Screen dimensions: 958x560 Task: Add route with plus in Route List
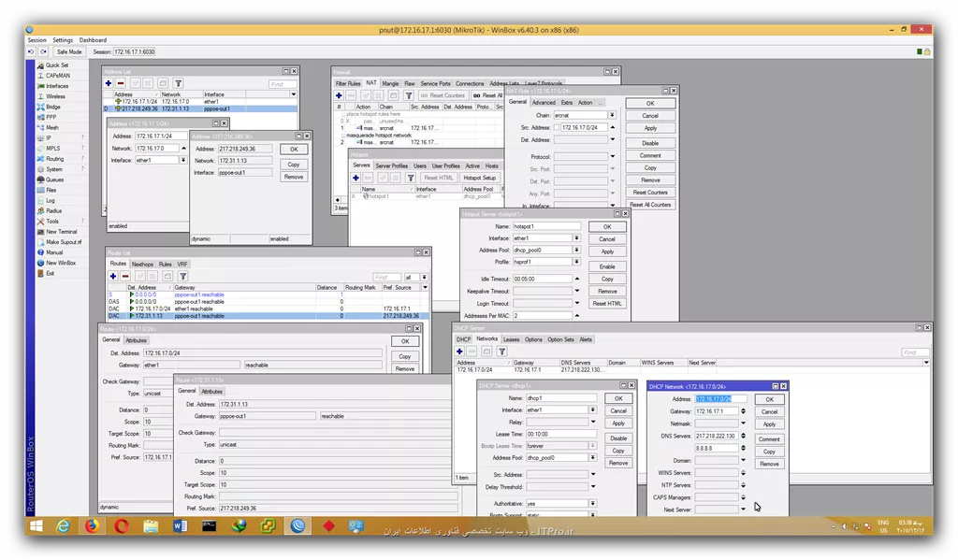[x=113, y=276]
